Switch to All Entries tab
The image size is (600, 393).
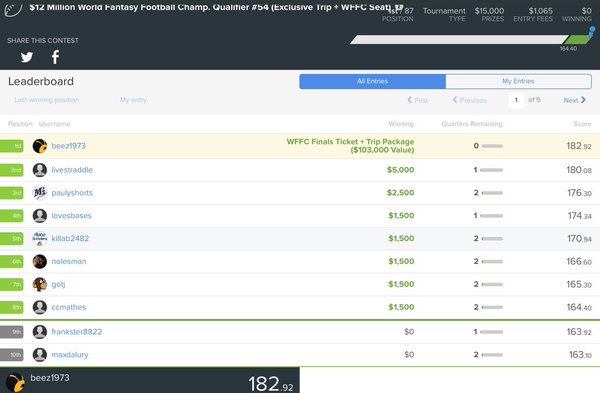point(372,81)
